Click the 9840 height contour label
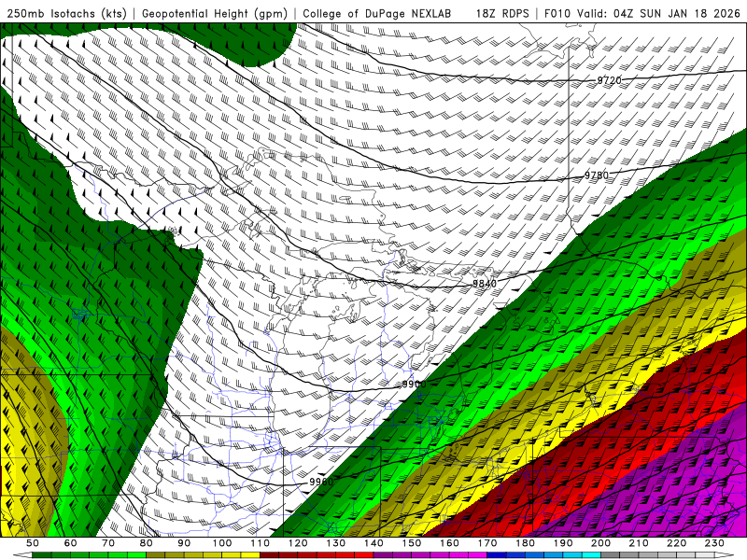The image size is (747, 560). 485,284
